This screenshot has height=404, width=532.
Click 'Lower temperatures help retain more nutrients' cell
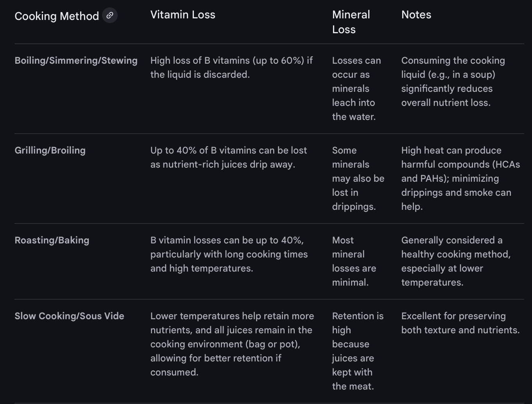232,344
